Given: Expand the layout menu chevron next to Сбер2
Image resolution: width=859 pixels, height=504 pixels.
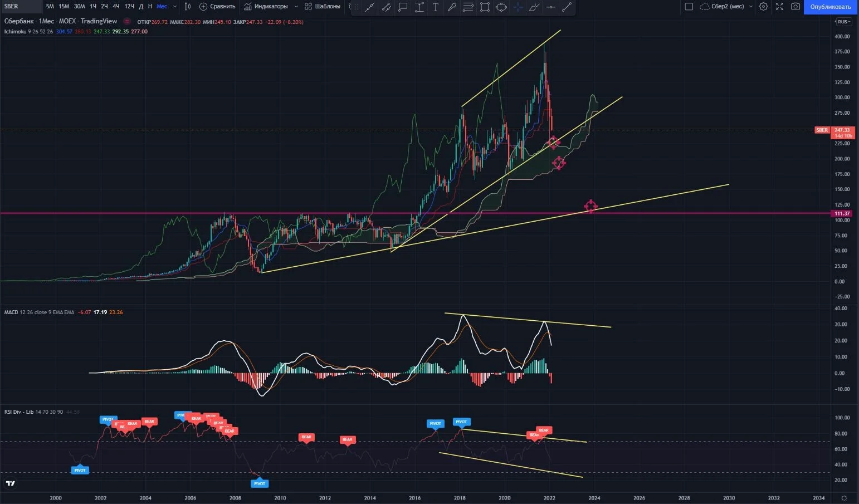Looking at the screenshot, I should pos(751,7).
